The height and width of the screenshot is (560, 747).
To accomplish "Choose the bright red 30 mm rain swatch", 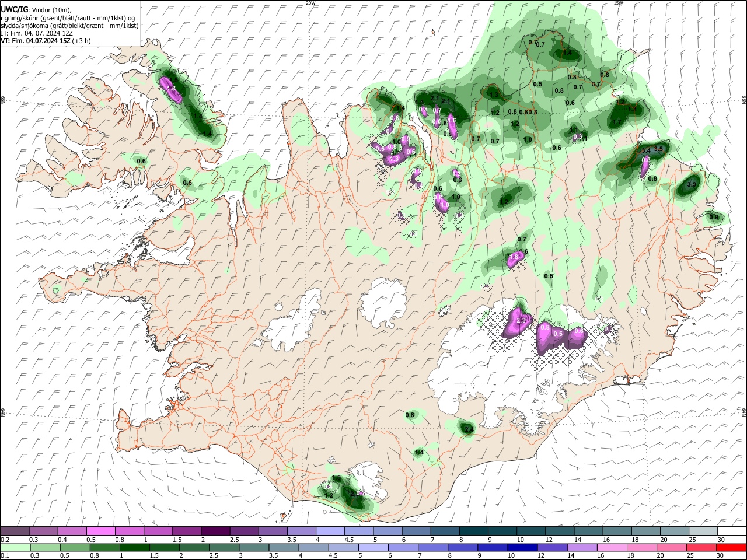I will (x=731, y=548).
